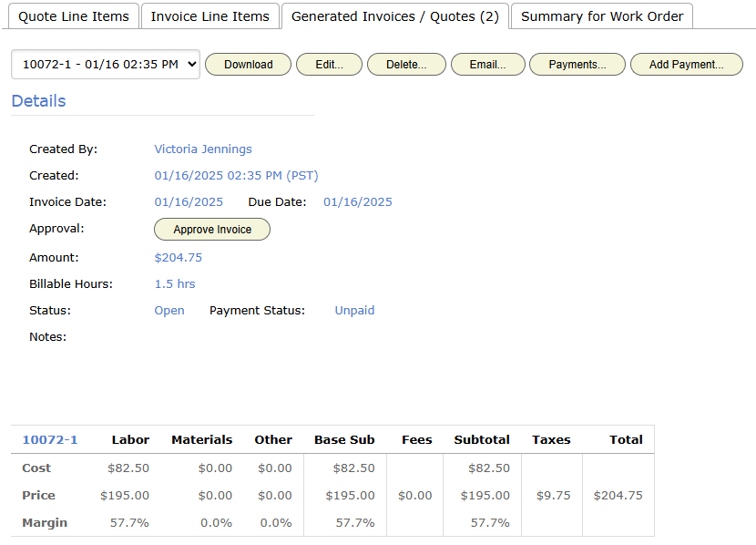
Task: Click the Notes: label
Action: click(47, 337)
